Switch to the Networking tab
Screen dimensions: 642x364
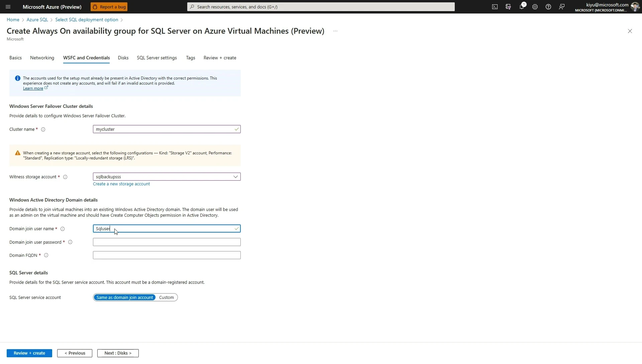[x=42, y=58]
